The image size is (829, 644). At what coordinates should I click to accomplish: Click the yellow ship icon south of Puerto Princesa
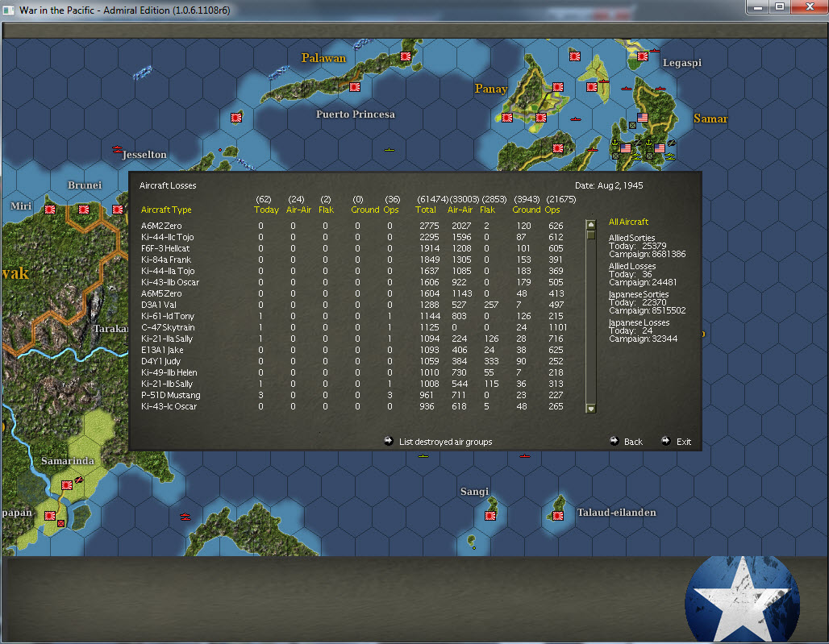(390, 150)
